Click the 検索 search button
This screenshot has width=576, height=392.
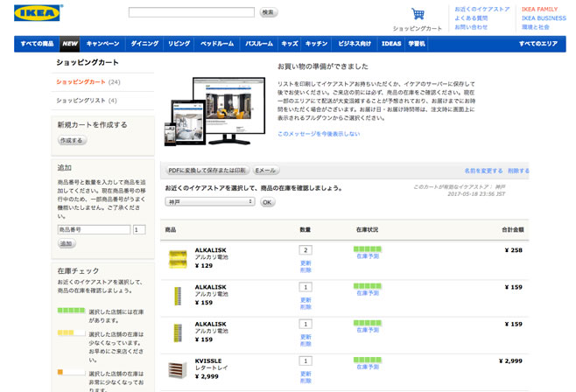[x=269, y=12]
